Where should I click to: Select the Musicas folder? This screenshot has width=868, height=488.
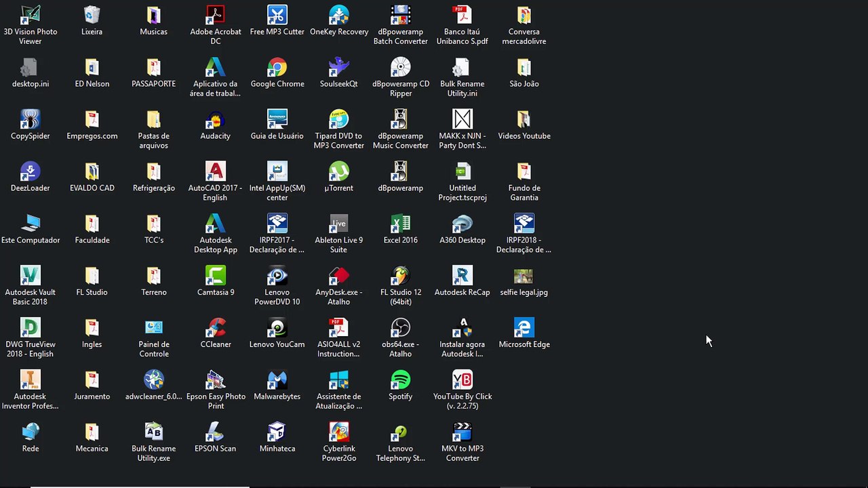point(154,16)
